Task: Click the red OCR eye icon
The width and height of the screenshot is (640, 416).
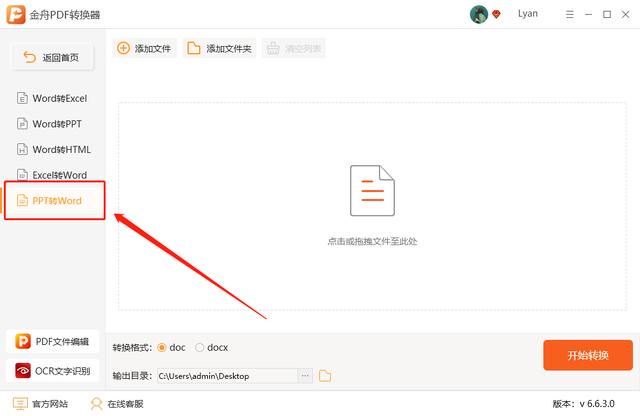Action: 23,371
